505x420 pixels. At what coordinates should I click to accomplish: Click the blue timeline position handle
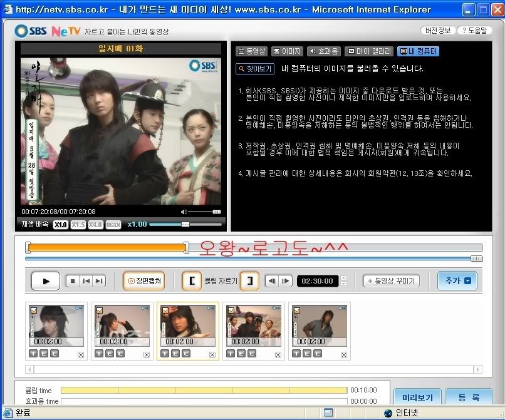(476, 259)
